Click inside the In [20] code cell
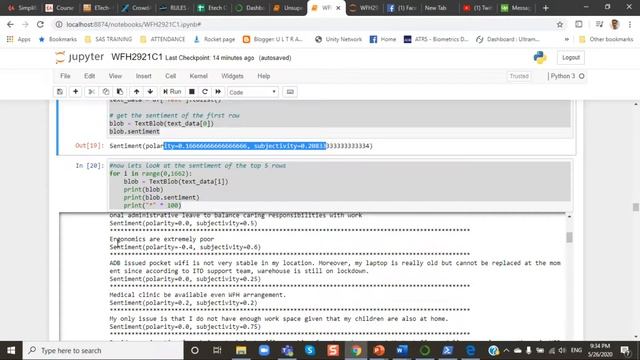Viewport: 640px width, 360px height. coord(339,185)
